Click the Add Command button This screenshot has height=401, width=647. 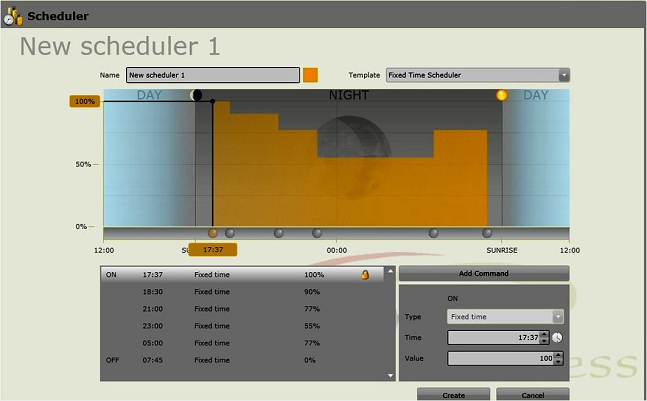pos(483,273)
